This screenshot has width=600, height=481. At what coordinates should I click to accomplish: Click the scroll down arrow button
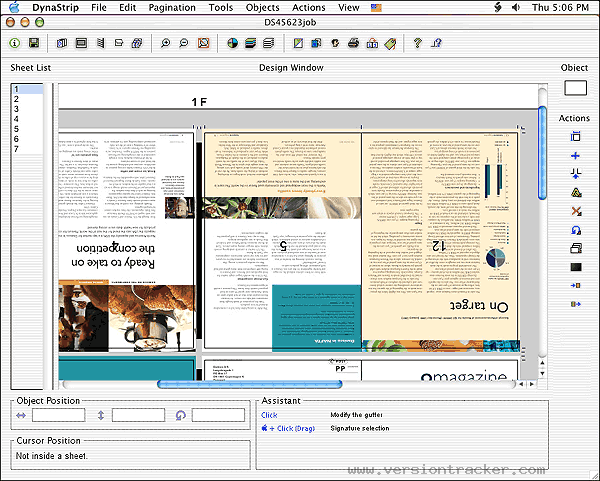tap(542, 373)
